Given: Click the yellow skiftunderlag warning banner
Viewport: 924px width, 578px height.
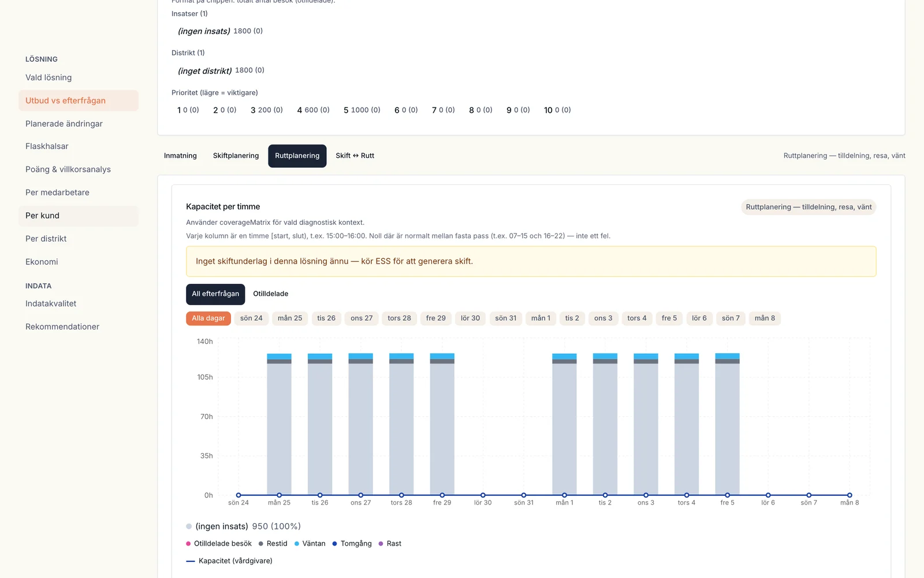Looking at the screenshot, I should click(531, 261).
